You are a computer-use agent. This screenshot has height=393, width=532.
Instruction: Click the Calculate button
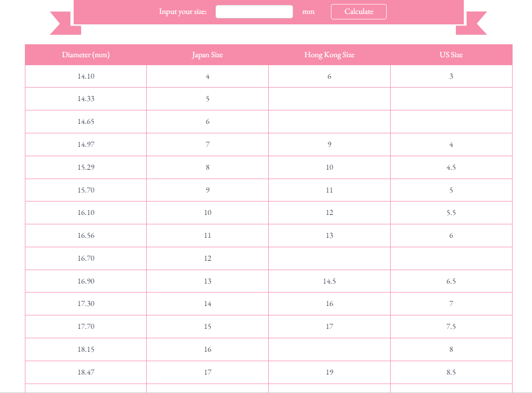click(x=359, y=11)
